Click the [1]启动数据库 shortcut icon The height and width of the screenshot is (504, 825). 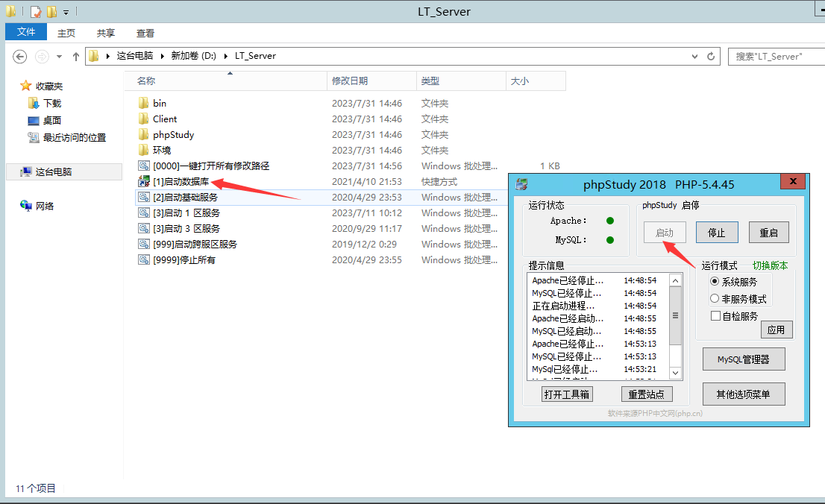point(144,182)
